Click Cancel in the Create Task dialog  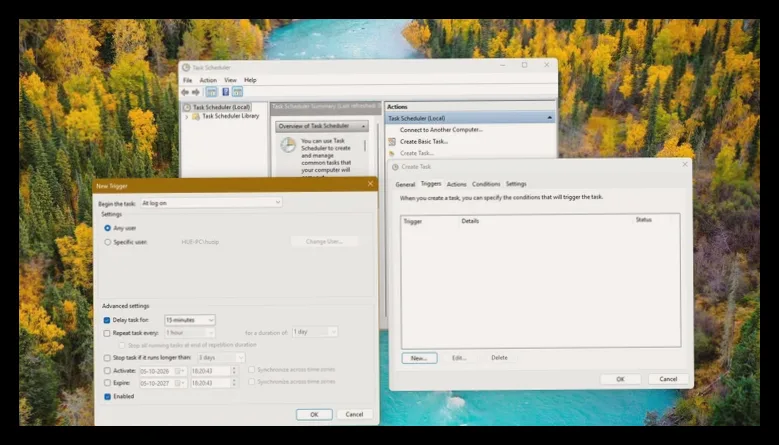[668, 379]
